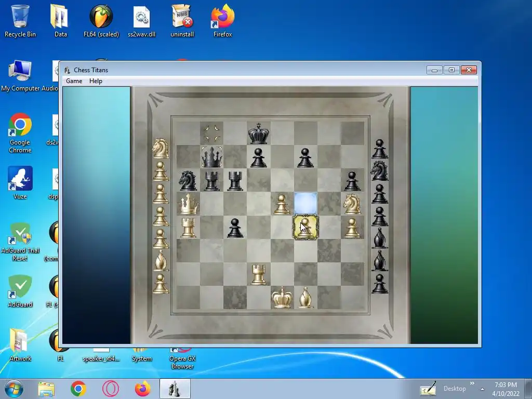This screenshot has width=532, height=399.
Task: Select the white knight on h5
Action: 352,204
